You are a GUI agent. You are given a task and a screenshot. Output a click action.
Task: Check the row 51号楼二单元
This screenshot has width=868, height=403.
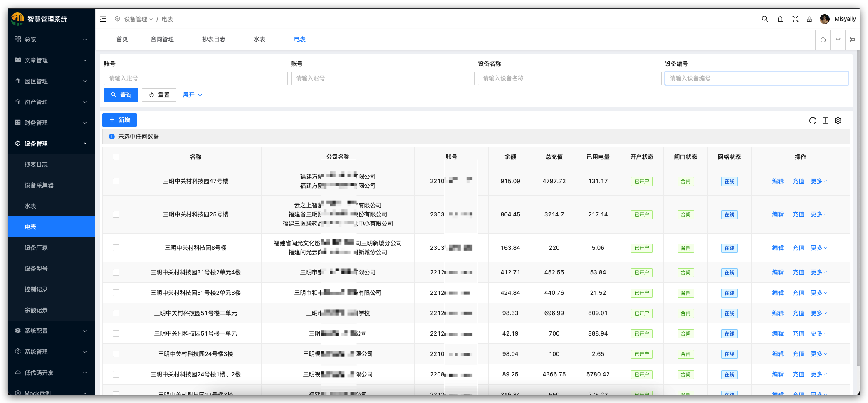click(116, 313)
